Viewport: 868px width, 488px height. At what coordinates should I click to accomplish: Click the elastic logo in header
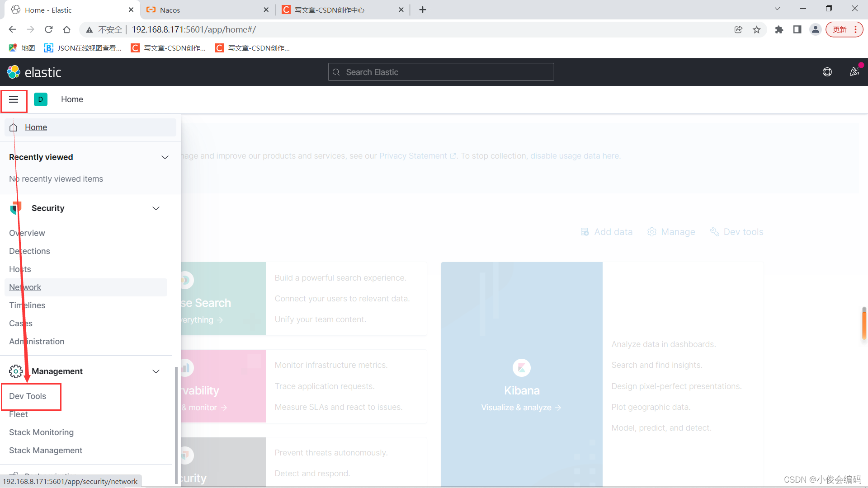[x=34, y=72]
